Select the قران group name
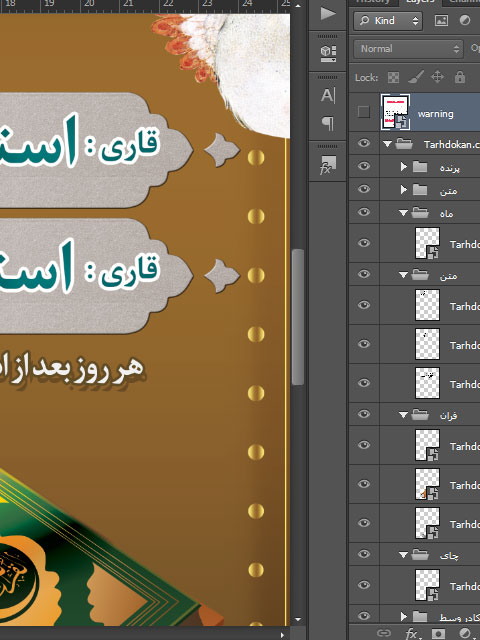The height and width of the screenshot is (640, 480). 448,416
